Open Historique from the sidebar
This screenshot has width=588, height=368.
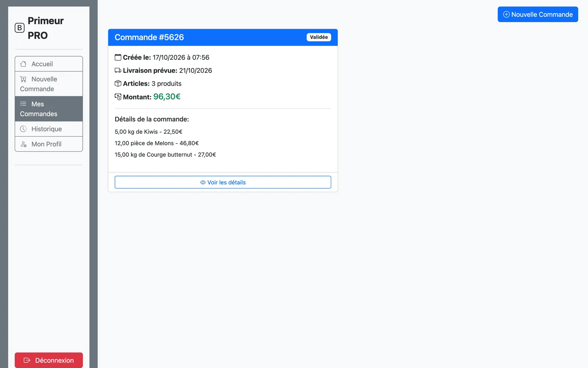click(x=49, y=129)
